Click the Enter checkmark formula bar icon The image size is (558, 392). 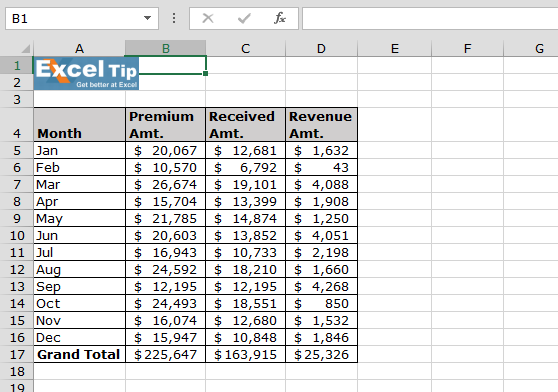pyautogui.click(x=244, y=18)
